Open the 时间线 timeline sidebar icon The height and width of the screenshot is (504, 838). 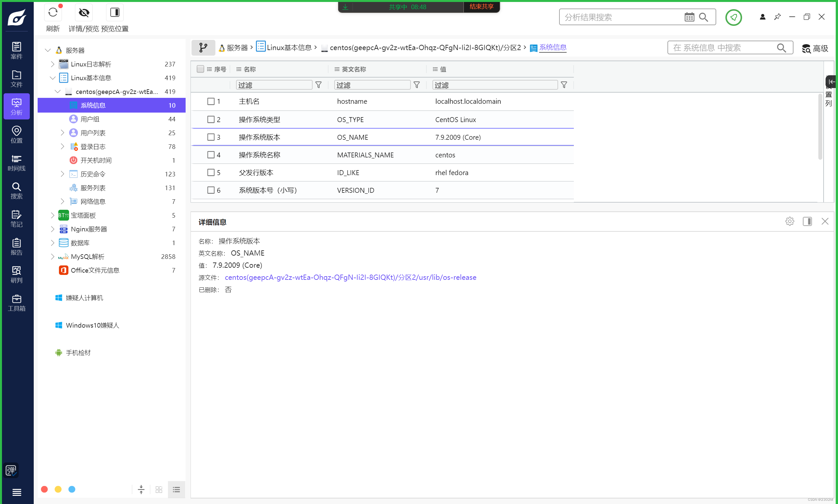click(16, 162)
